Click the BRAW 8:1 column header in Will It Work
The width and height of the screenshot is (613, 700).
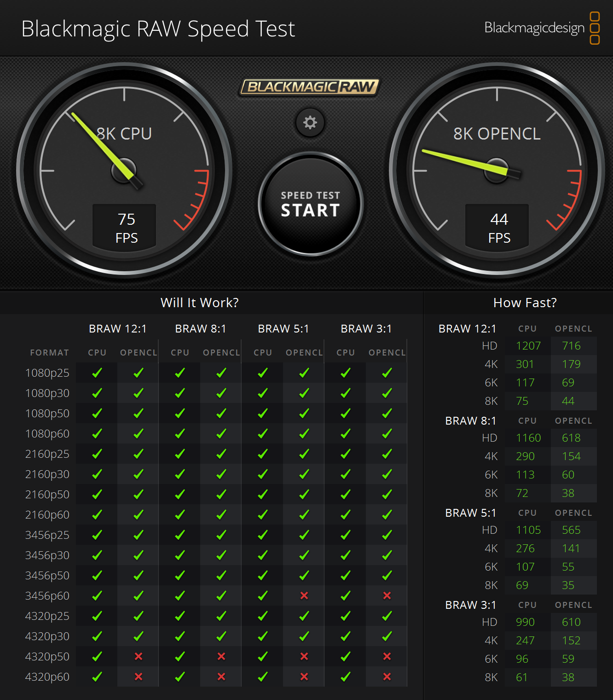point(201,328)
